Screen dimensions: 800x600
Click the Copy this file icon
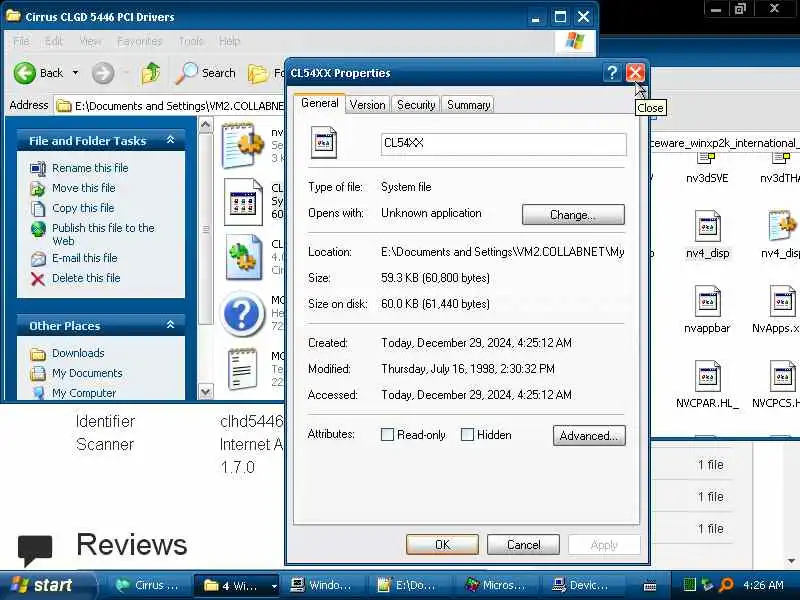pos(38,208)
